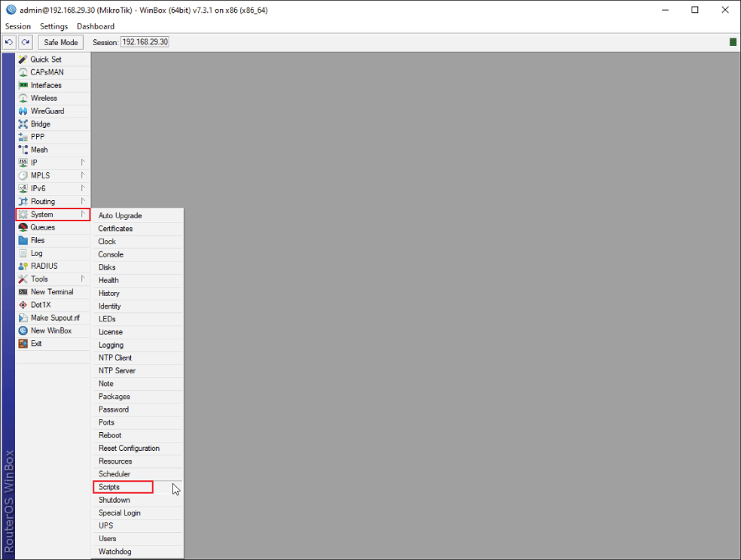This screenshot has height=560, width=741.
Task: Open RADIUS from the sidebar
Action: click(44, 266)
